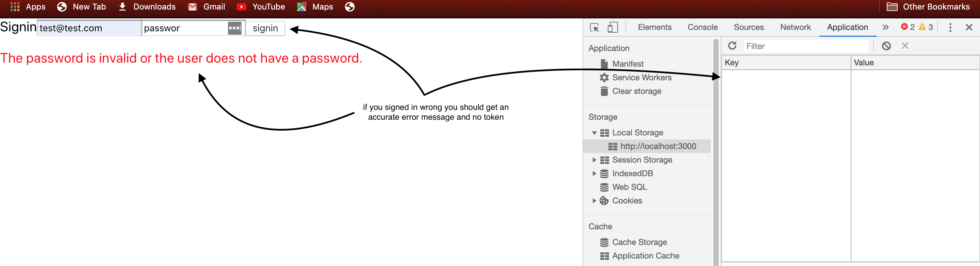Show more DevTools tabs with the chevron
Screen dimensions: 980x266
pos(885,28)
